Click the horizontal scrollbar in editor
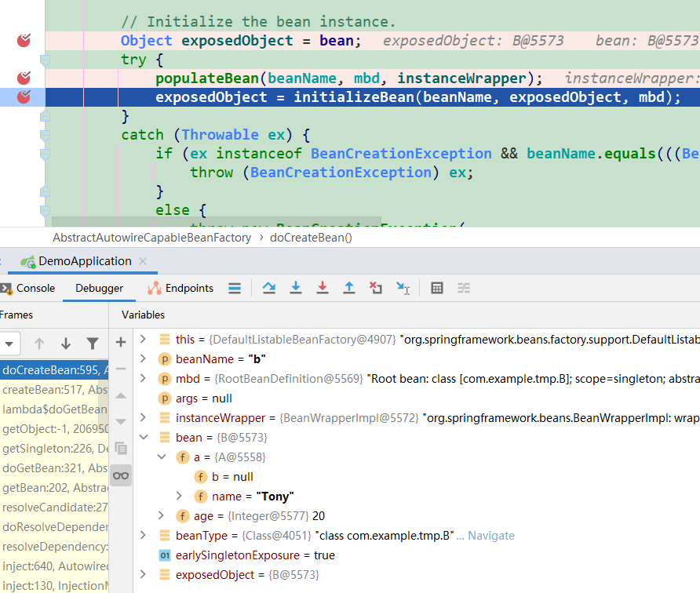 click(217, 222)
